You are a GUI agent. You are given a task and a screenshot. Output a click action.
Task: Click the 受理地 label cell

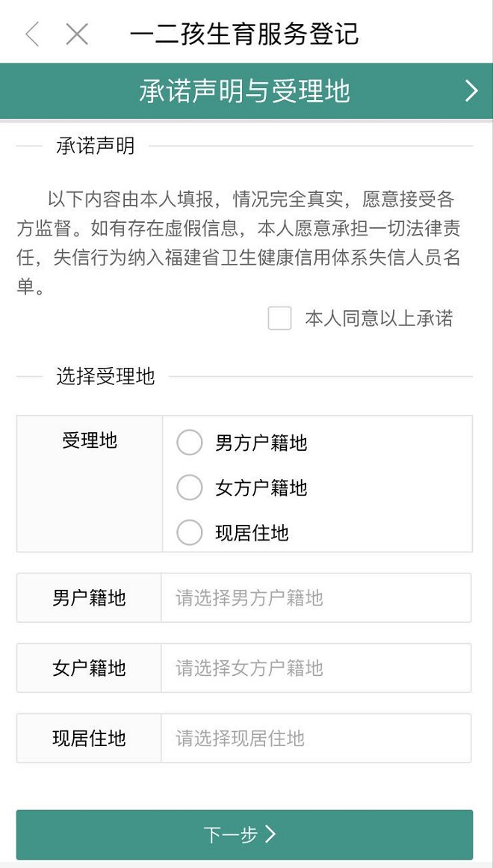[x=90, y=441]
